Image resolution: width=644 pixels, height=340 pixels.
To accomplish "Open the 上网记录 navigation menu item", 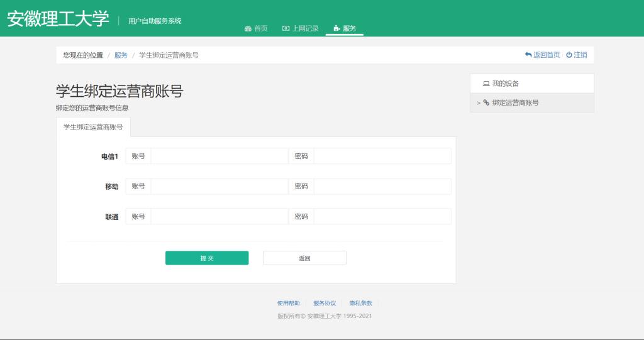I will (305, 28).
